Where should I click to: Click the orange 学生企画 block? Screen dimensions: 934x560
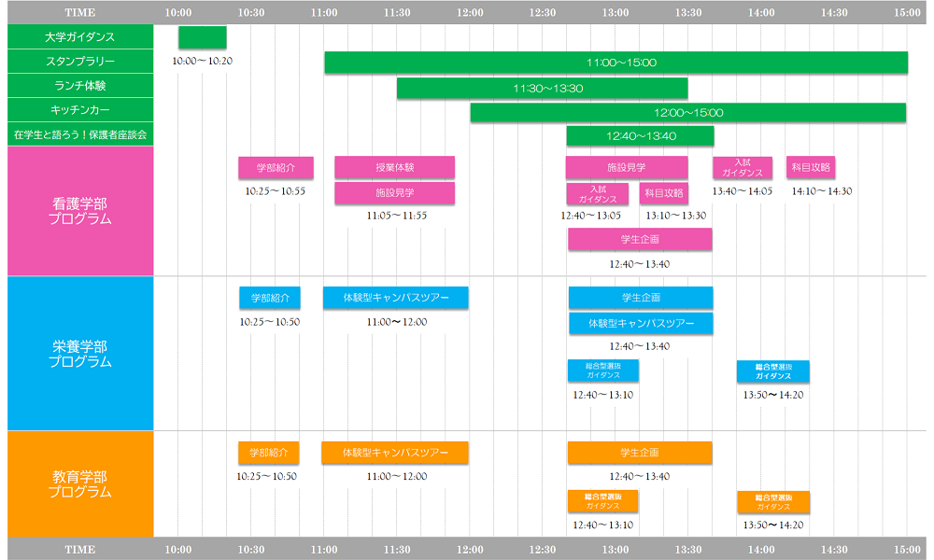[x=640, y=453]
